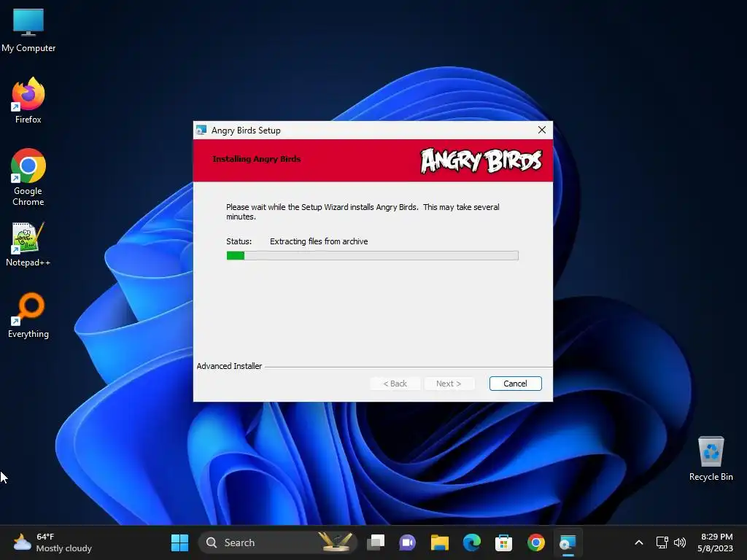Open Task View from the taskbar
The width and height of the screenshot is (747, 560).
[376, 542]
